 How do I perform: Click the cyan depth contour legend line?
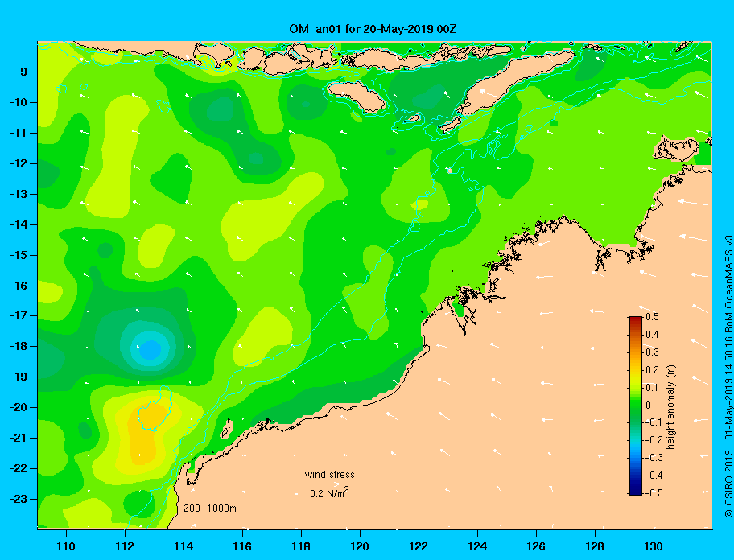[201, 517]
